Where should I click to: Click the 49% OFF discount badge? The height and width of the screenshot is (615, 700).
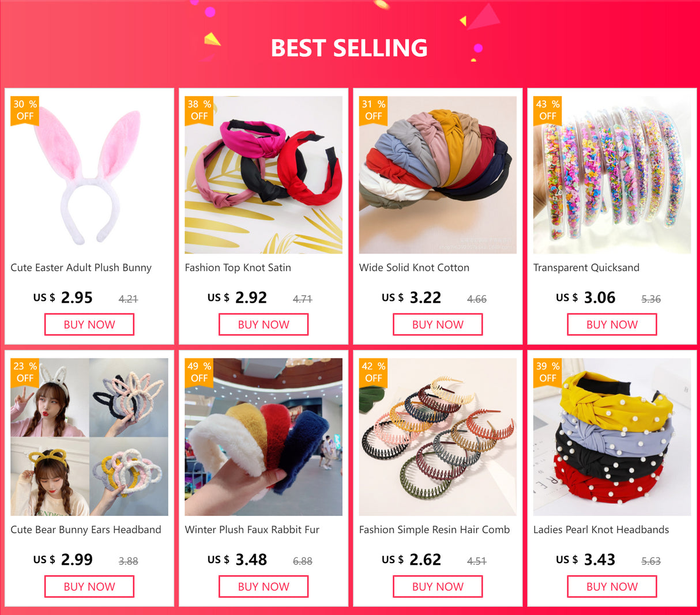199,372
